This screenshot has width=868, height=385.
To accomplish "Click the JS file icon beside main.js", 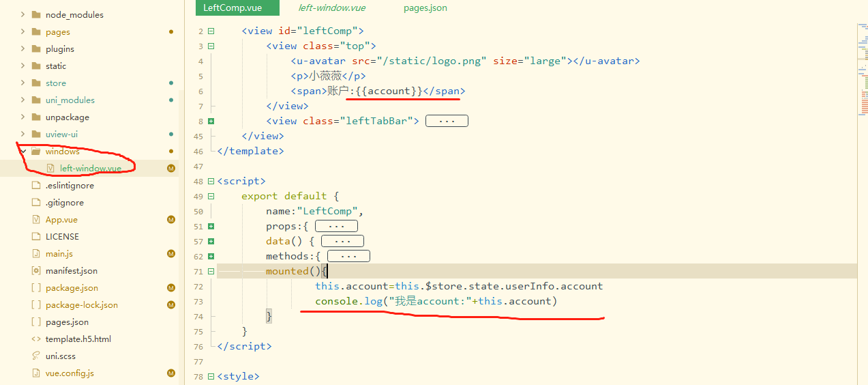I will click(x=36, y=254).
